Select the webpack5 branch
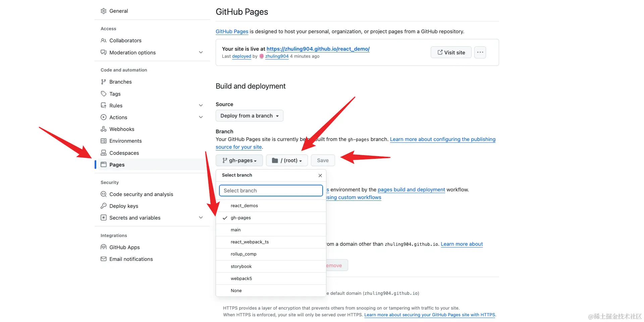This screenshot has width=644, height=322. pos(271,279)
